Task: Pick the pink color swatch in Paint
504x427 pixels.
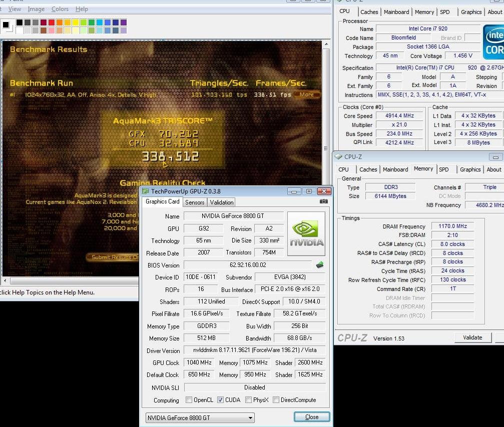Action: (52, 30)
